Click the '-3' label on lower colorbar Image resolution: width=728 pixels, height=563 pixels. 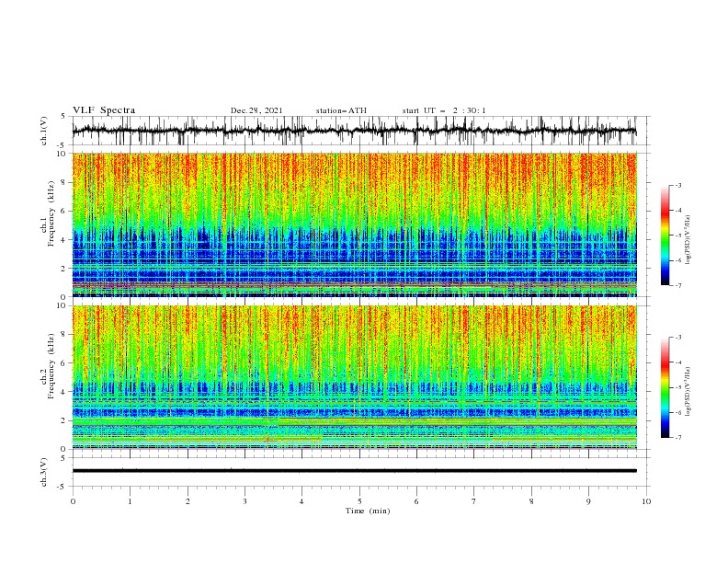[678, 338]
